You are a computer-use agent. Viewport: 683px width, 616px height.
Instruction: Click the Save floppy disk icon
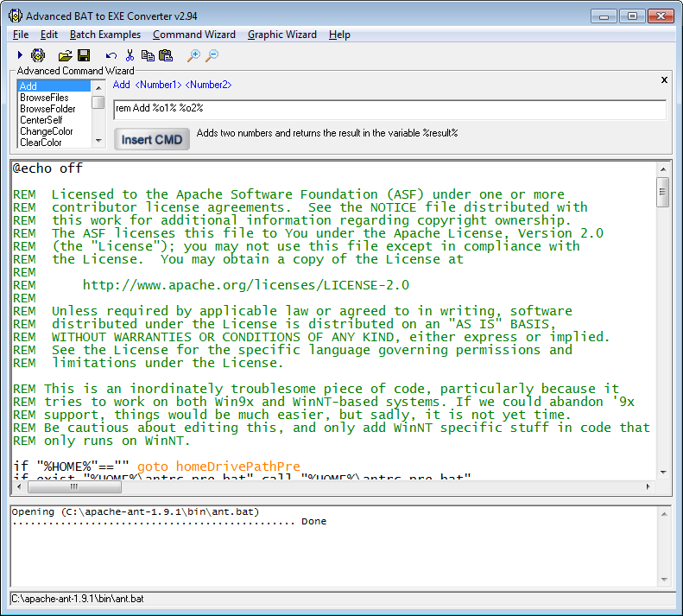[84, 55]
